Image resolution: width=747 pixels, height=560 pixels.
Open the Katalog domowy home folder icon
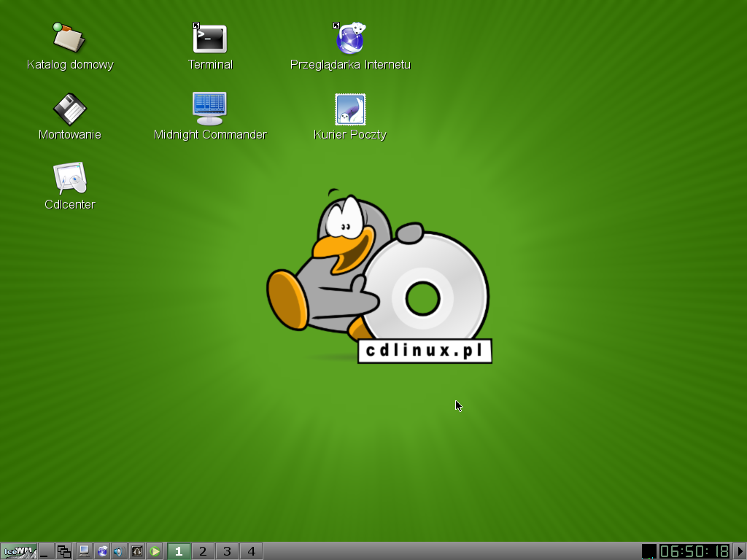69,38
